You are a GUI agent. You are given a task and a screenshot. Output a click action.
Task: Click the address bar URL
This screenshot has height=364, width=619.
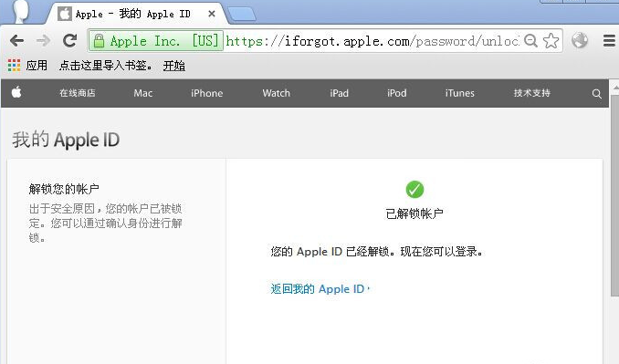372,41
